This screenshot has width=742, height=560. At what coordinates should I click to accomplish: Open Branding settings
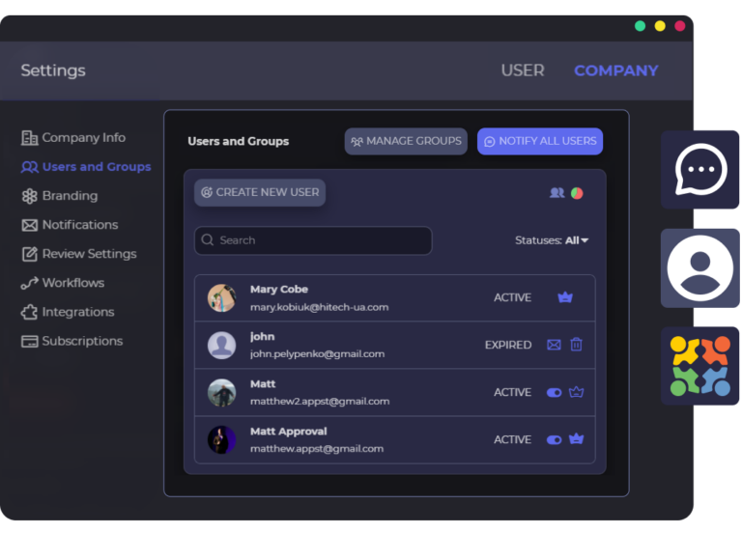point(60,196)
